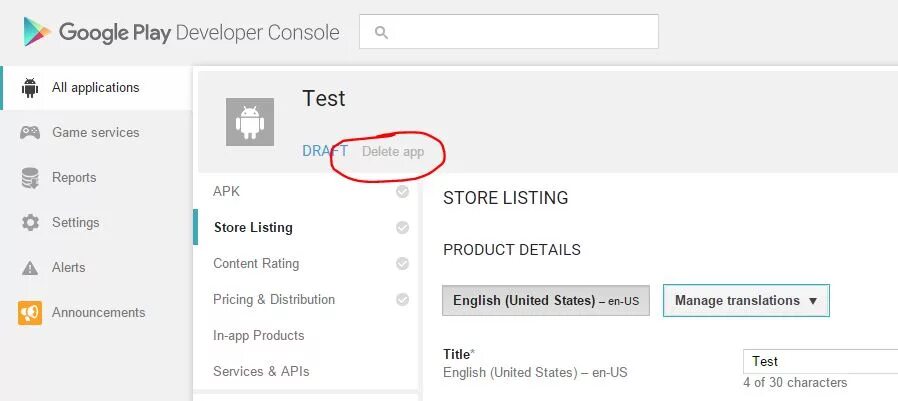Click the search magnifier icon
The image size is (898, 401).
coord(381,32)
